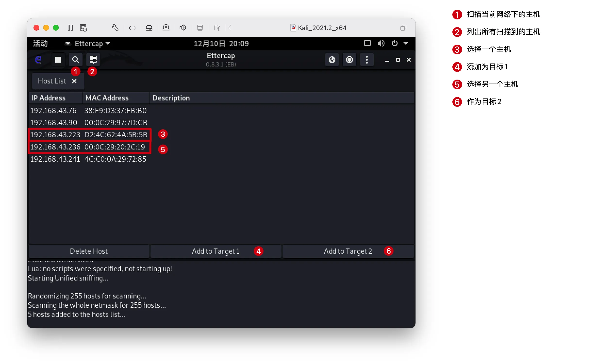This screenshot has width=598, height=364.
Task: Sort by MAC Address column header
Action: point(116,98)
